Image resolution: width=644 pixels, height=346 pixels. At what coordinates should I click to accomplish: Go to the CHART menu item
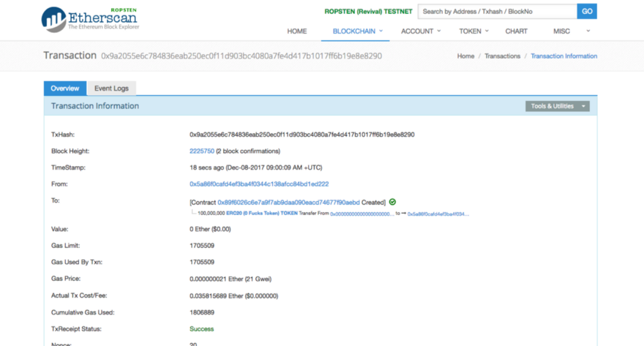516,31
